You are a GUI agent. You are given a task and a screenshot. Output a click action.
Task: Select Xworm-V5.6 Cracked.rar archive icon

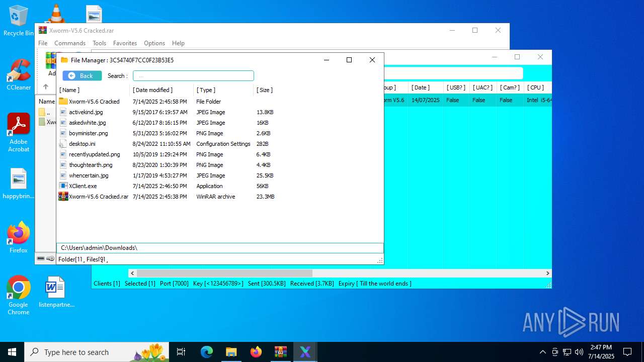(x=63, y=197)
